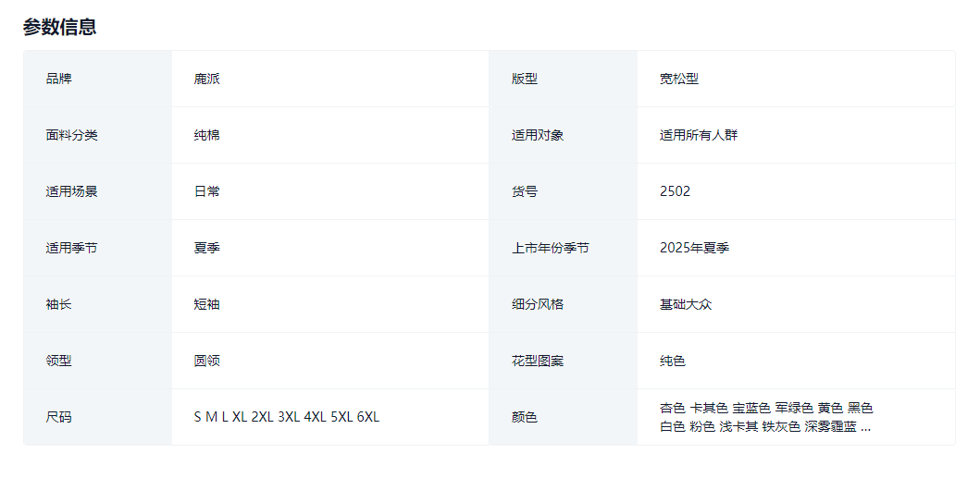The width and height of the screenshot is (980, 478).
Task: Click the 适用所有人群 value
Action: tap(698, 135)
